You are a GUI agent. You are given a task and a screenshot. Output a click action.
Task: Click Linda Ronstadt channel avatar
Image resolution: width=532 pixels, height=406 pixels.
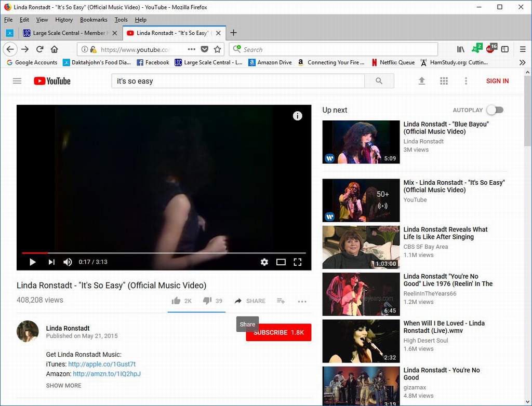pos(28,331)
